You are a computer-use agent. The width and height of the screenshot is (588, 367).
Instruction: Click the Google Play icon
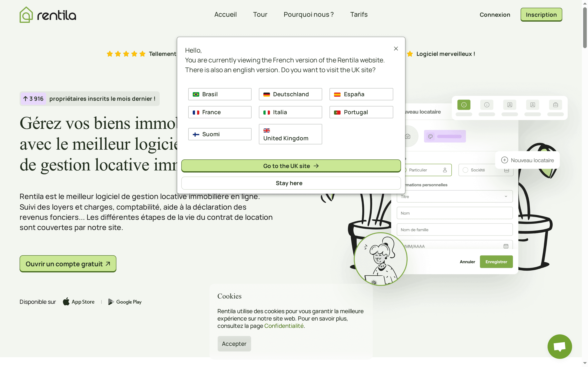[111, 302]
